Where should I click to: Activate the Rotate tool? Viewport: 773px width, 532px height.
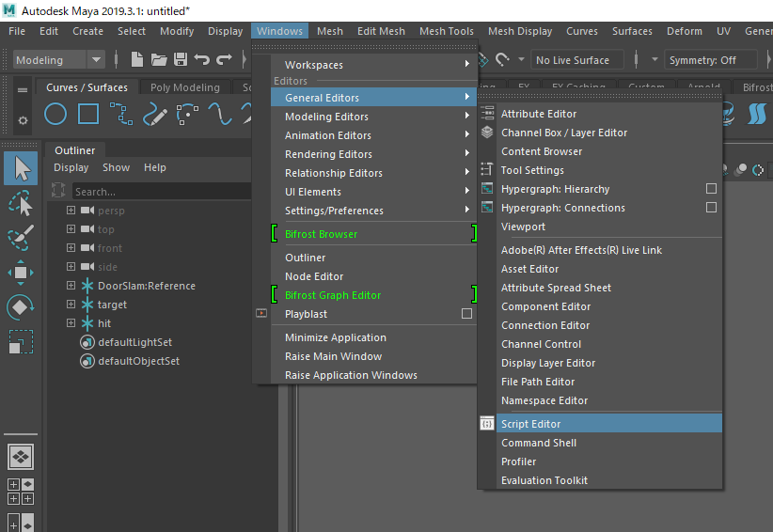(21, 306)
